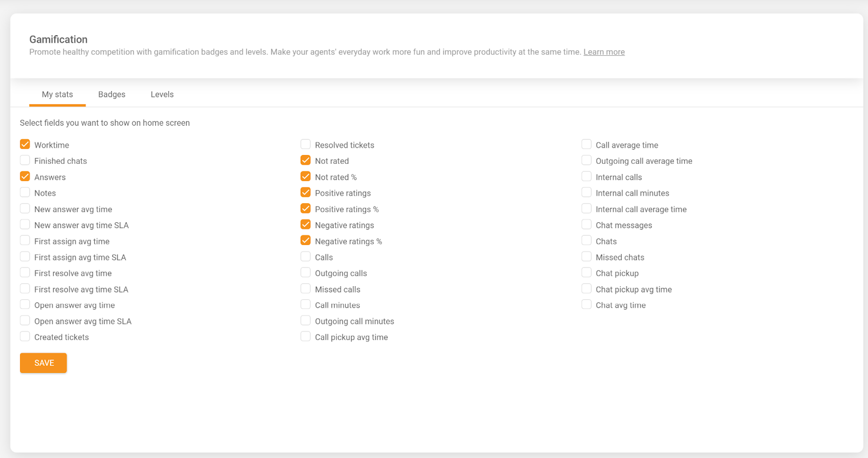Open the Learn more link

[x=604, y=52]
